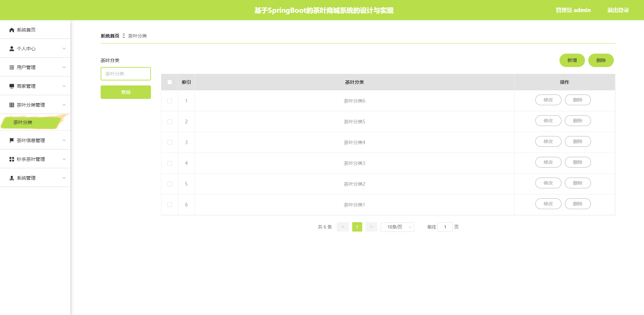This screenshot has width=644, height=315.
Task: Open the 用户管理 menu label
Action: [x=26, y=67]
